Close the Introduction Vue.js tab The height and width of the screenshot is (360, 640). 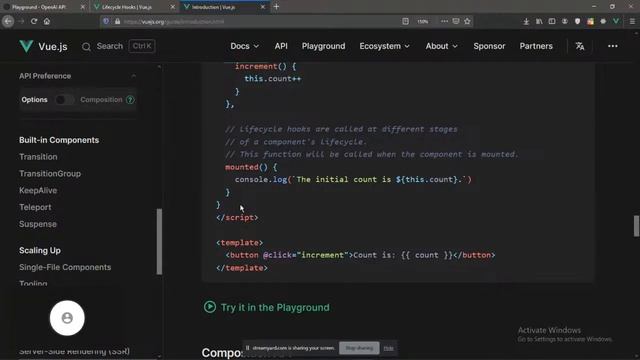263,7
